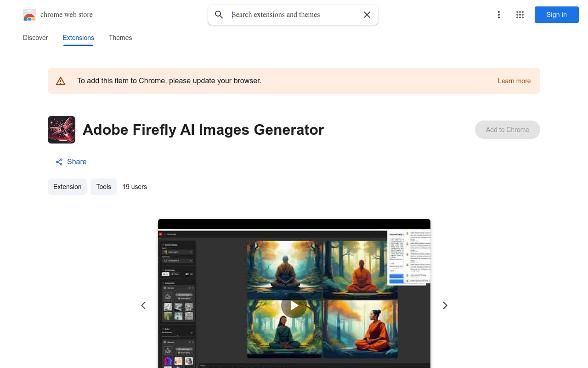Click the search magnifier icon
Screen dimensions: 588x368
click(x=219, y=15)
